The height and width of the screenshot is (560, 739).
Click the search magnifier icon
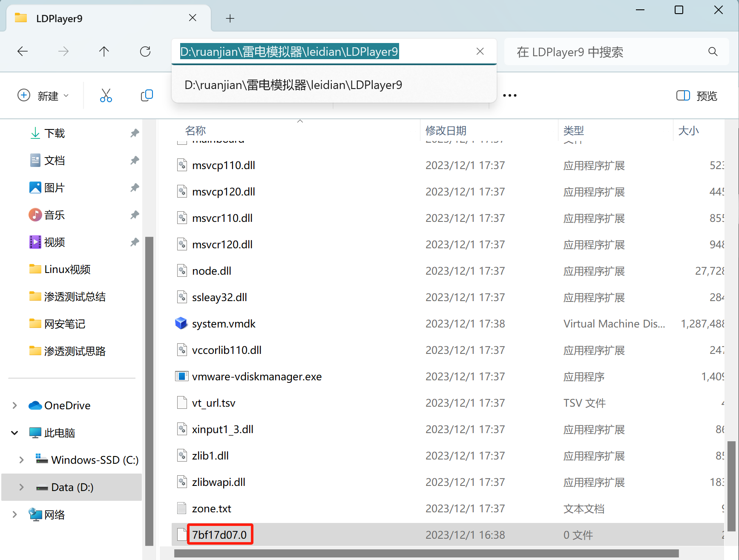point(713,52)
